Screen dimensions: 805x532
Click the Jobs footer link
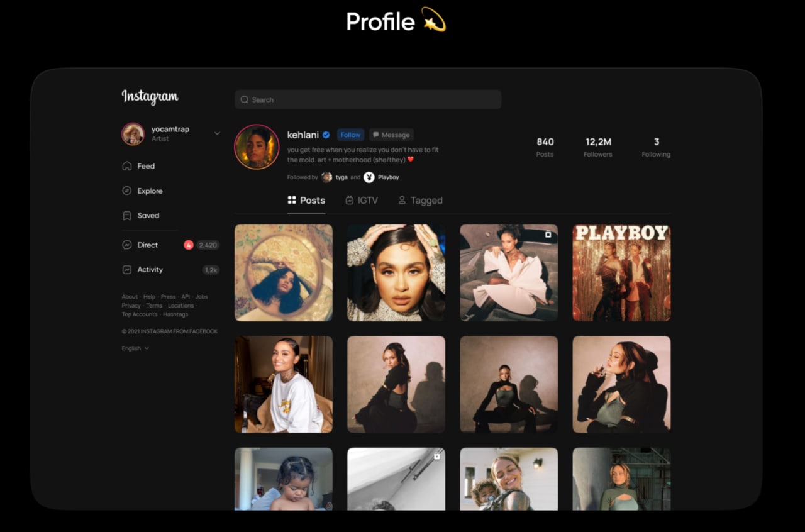[x=201, y=297]
